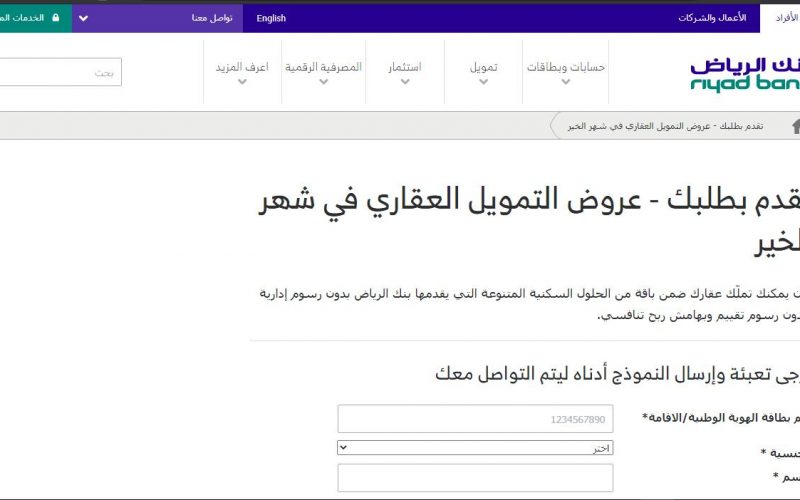Expand the chevron dropdown next to تواصل معنا
This screenshot has height=500, width=800.
coord(84,18)
